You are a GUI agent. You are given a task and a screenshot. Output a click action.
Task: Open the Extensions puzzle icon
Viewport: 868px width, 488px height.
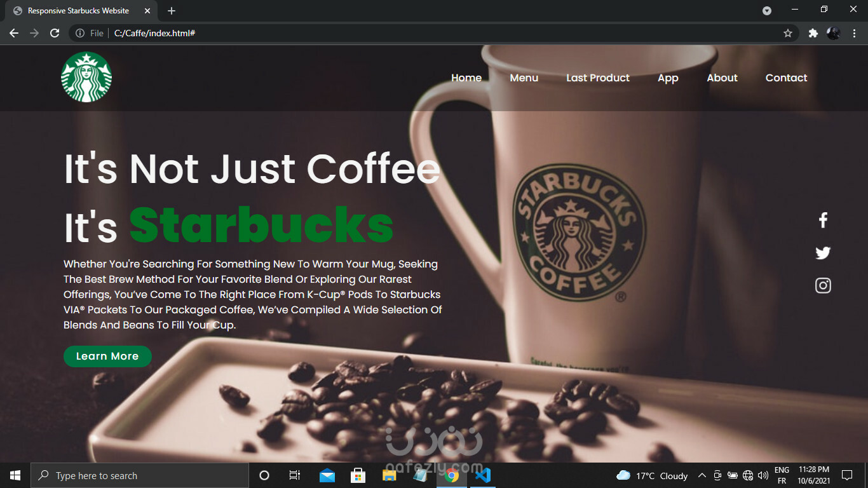tap(813, 33)
